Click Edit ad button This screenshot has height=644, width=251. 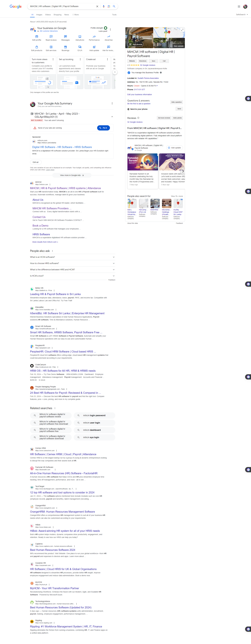[x=36, y=162]
